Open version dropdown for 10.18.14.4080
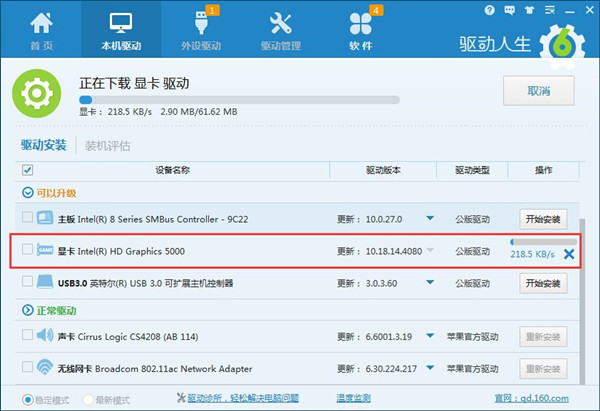The width and height of the screenshot is (600, 411). (430, 250)
